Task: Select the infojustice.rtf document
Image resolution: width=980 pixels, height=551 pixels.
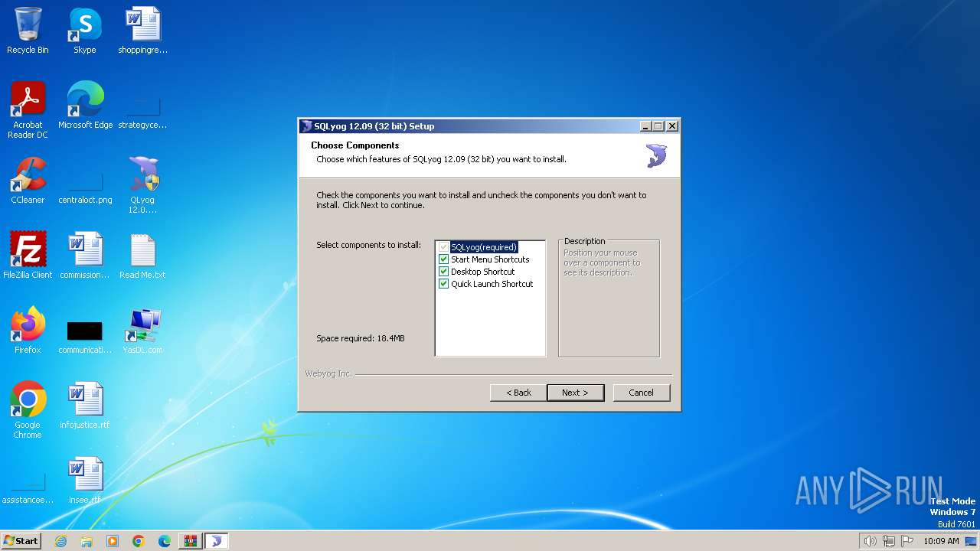Action: (x=85, y=406)
